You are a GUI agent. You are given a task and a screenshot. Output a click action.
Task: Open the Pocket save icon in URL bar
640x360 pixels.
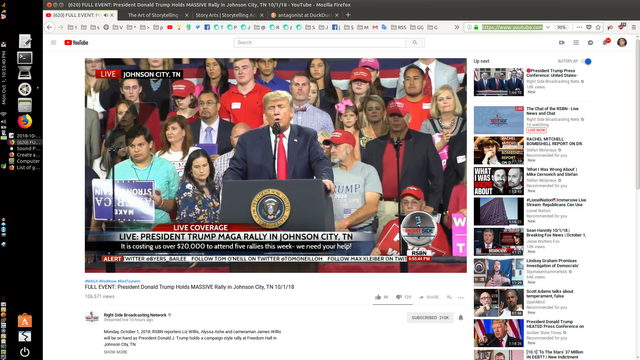point(589,27)
